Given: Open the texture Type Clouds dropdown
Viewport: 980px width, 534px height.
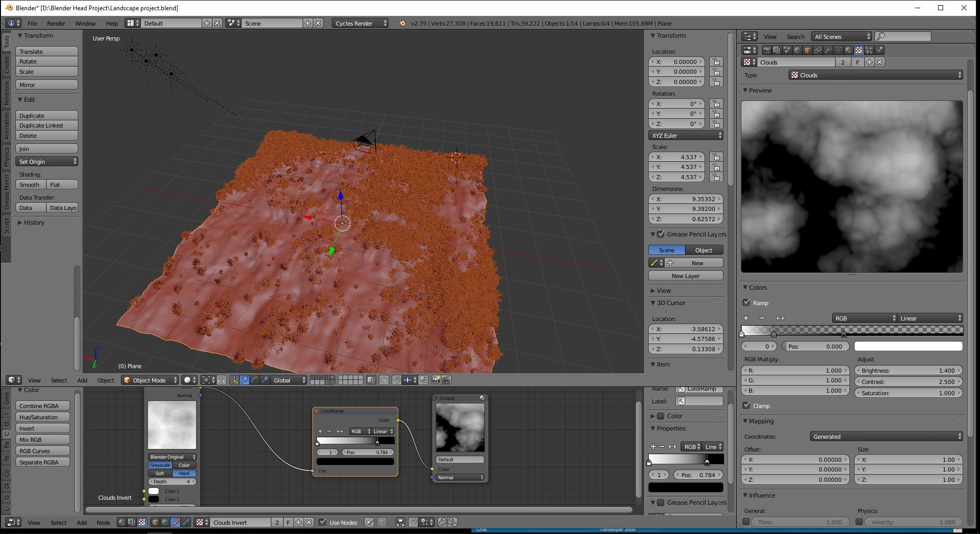Looking at the screenshot, I should [x=876, y=75].
